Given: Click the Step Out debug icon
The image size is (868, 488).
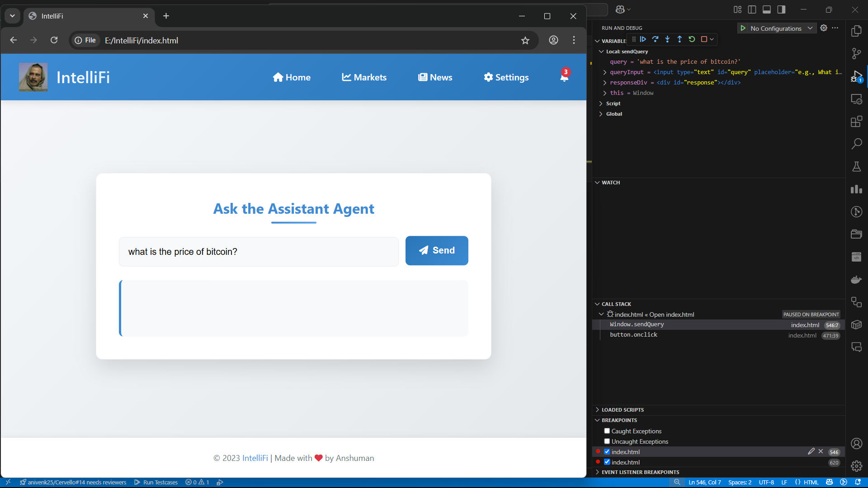Looking at the screenshot, I should click(x=679, y=39).
